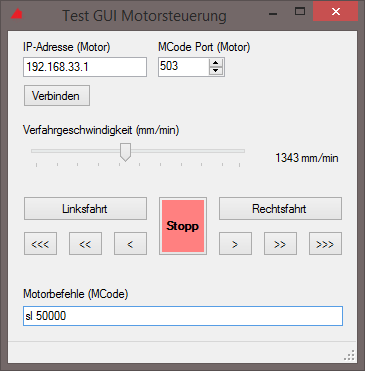
Task: Start Rechtsfahrt motor movement
Action: (280, 209)
